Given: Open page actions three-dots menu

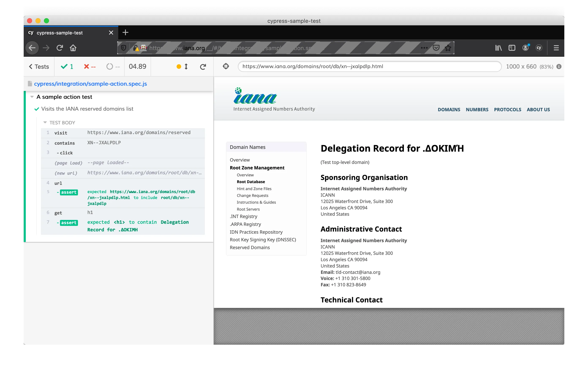Looking at the screenshot, I should click(x=424, y=48).
